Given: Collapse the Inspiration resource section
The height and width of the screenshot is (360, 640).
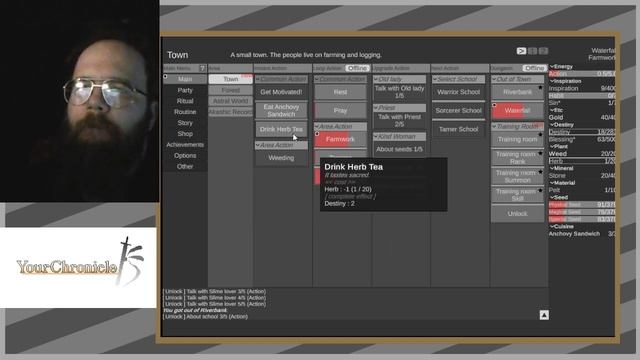Looking at the screenshot, I should coord(566,81).
